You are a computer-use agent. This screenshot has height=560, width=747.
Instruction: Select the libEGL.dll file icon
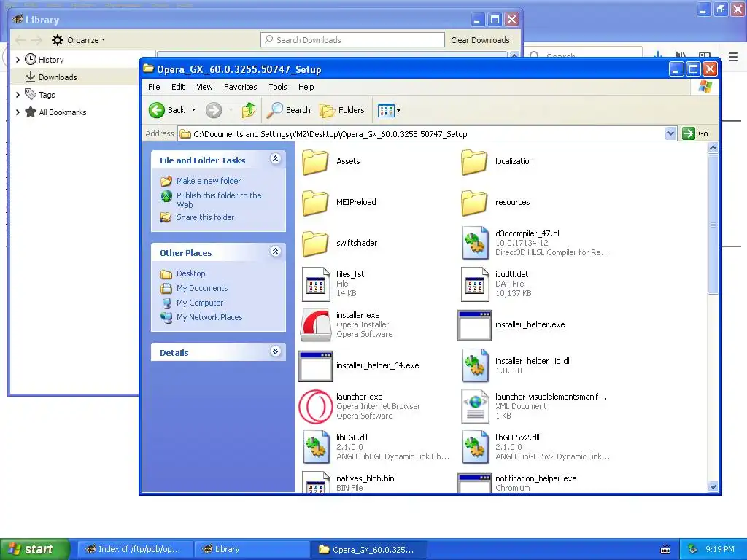(317, 447)
